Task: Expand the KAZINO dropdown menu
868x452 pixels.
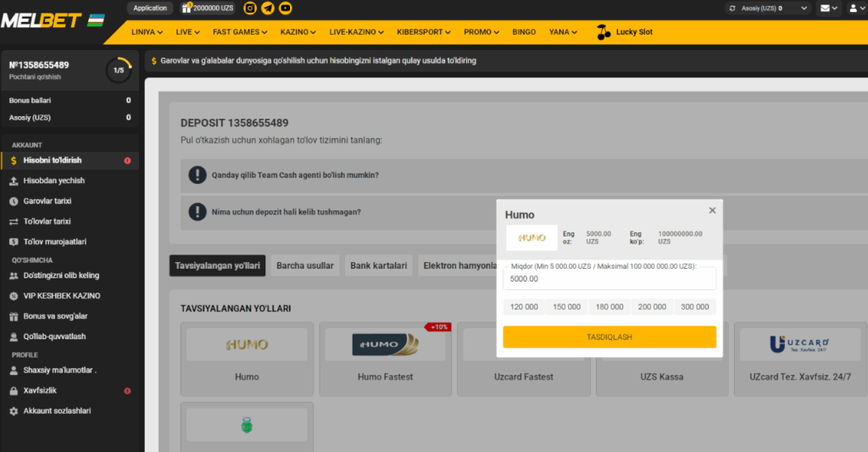Action: click(x=298, y=32)
